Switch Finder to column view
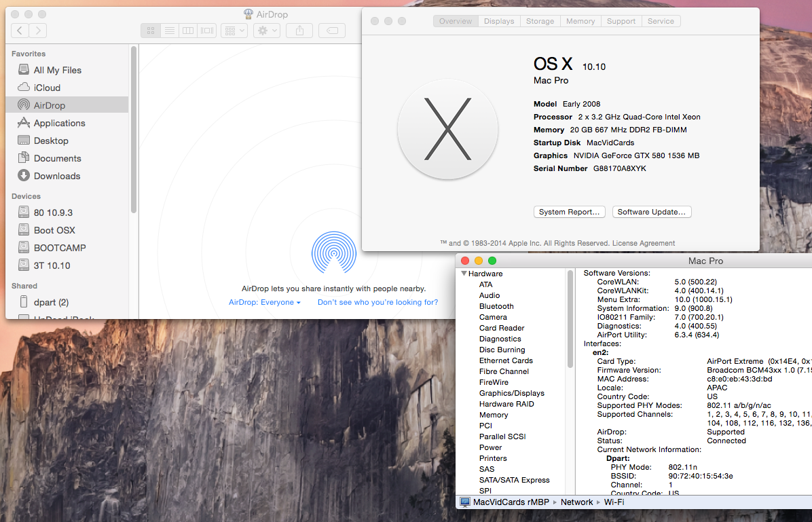This screenshot has height=522, width=812. click(x=188, y=31)
